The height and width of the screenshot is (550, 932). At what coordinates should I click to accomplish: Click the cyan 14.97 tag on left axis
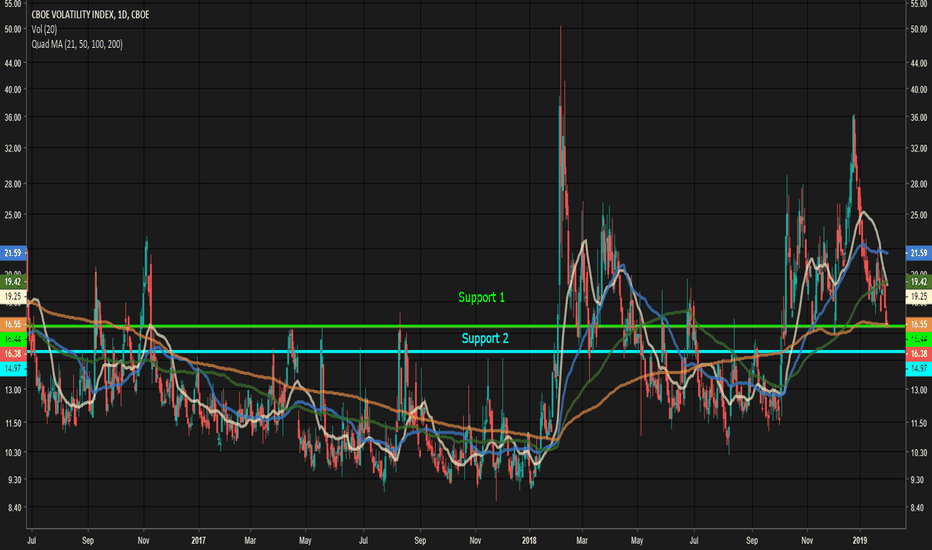tap(13, 368)
